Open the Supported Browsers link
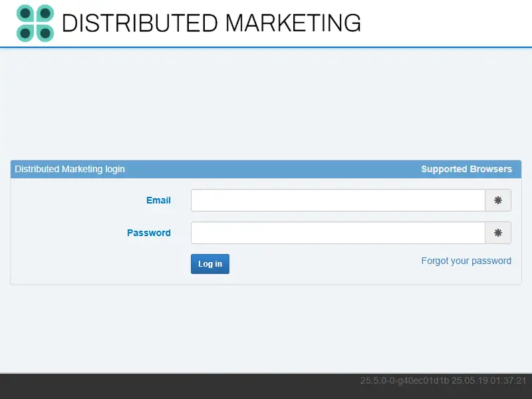 tap(467, 169)
